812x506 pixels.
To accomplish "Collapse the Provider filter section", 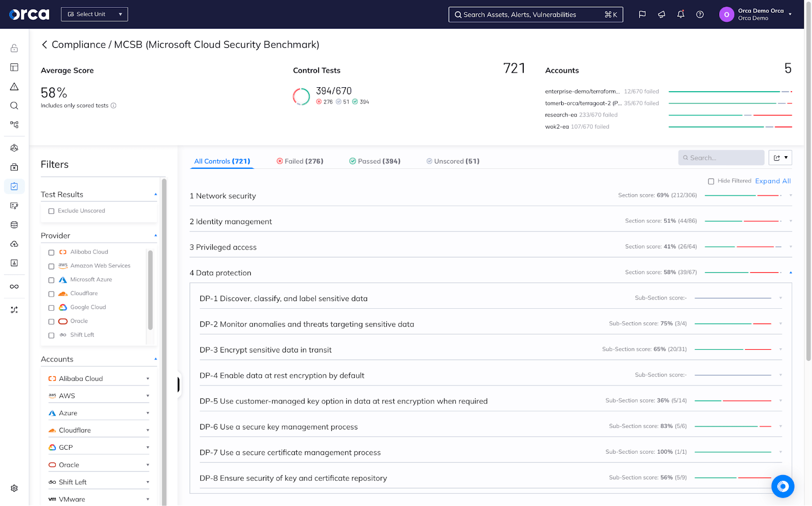I will click(x=155, y=234).
